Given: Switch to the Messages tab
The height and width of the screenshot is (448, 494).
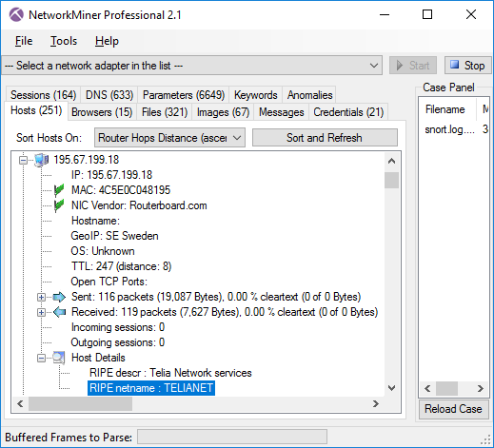Looking at the screenshot, I should coord(281,112).
